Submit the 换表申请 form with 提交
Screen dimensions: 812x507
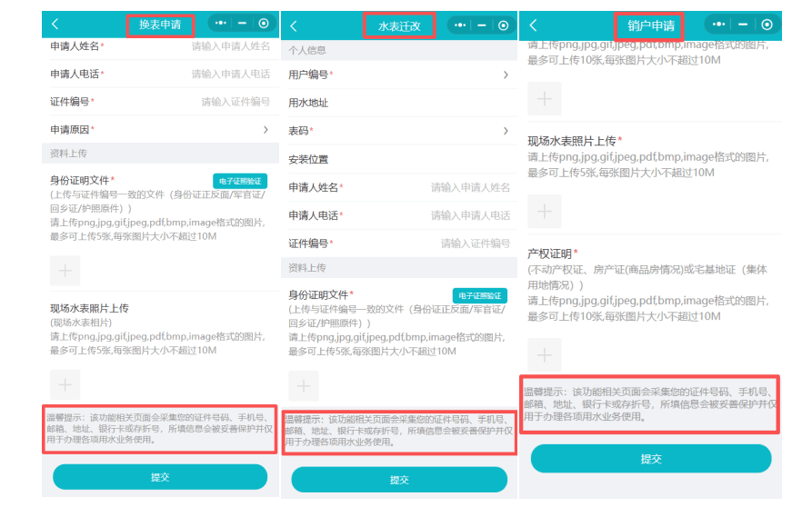click(160, 477)
